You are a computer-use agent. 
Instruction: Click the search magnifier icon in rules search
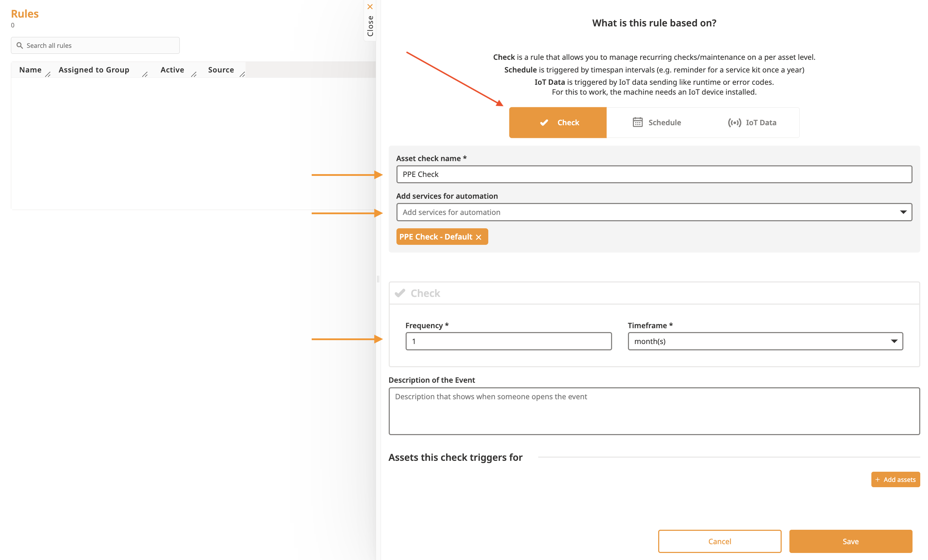pos(20,45)
